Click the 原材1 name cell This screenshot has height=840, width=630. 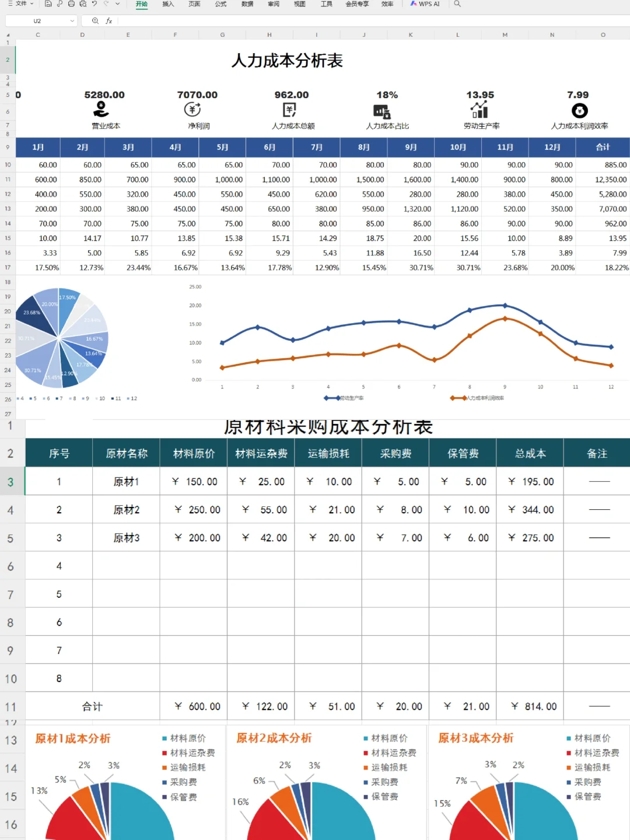click(127, 482)
